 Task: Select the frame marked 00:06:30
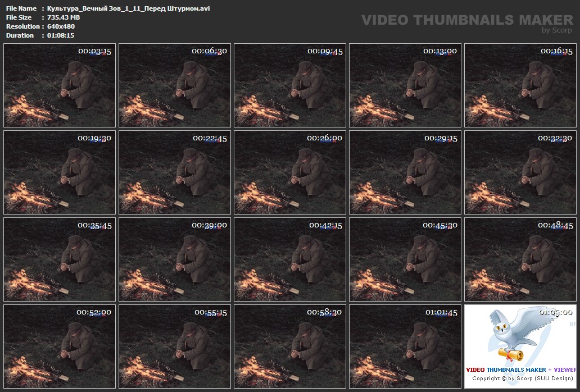pyautogui.click(x=175, y=85)
